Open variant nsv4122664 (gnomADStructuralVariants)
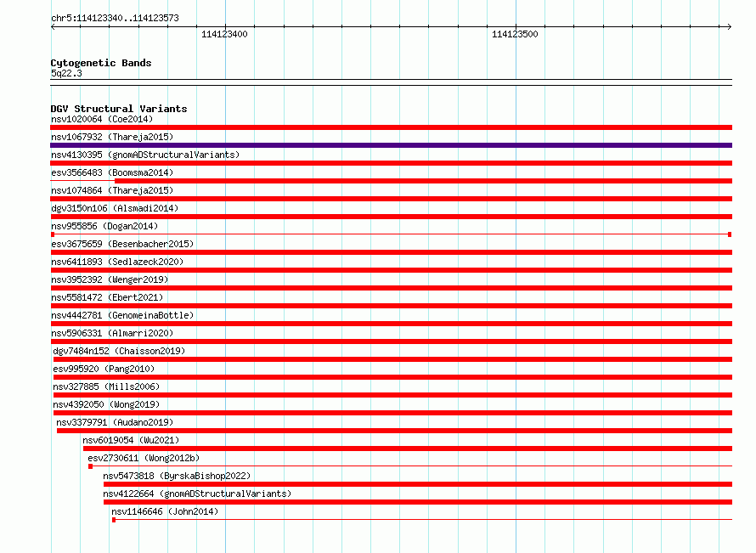 click(197, 494)
